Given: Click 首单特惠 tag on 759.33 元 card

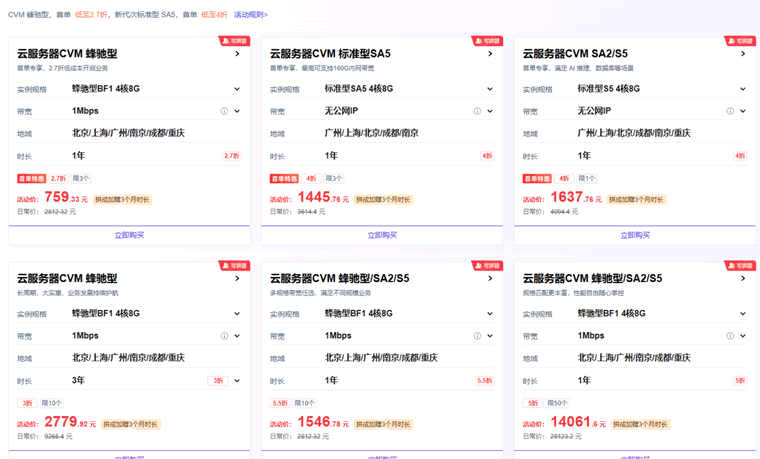Looking at the screenshot, I should click(32, 178).
